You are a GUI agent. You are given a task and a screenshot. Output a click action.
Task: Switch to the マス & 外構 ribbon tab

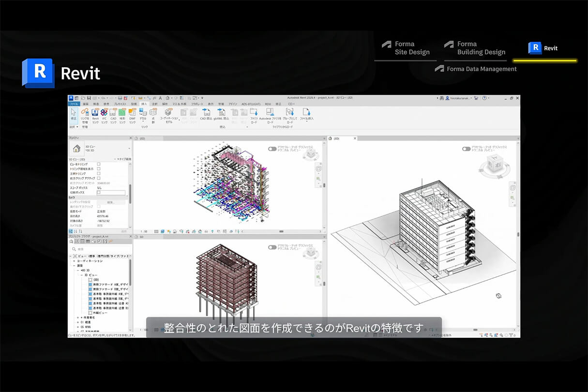tap(180, 104)
